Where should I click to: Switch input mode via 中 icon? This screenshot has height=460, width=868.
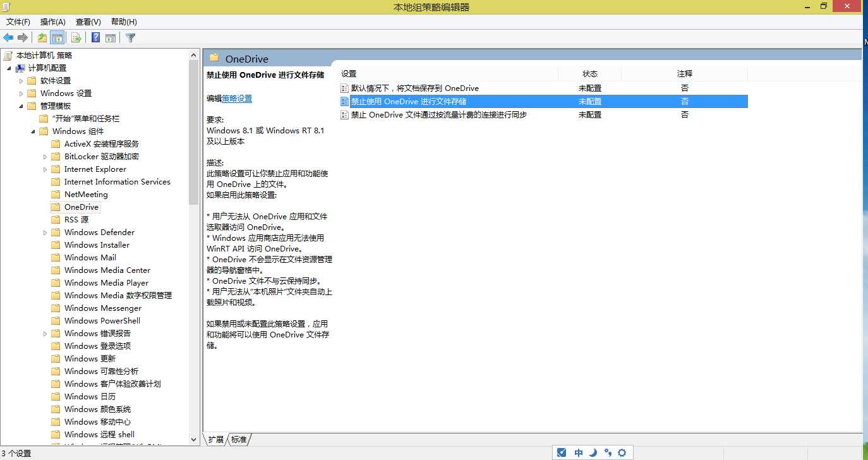coord(579,452)
